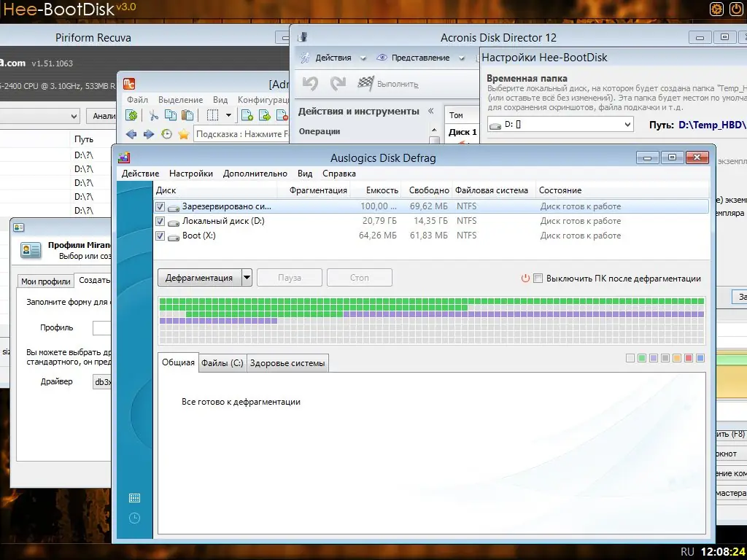Click blue forward arrow in Multi Commander
The image size is (747, 560).
pyautogui.click(x=149, y=134)
